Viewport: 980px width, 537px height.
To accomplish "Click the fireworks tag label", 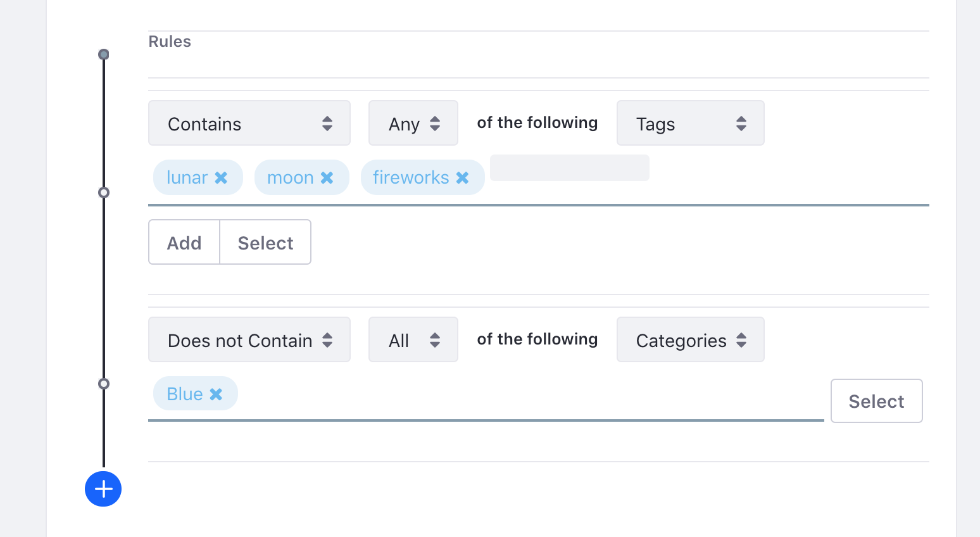I will click(411, 178).
